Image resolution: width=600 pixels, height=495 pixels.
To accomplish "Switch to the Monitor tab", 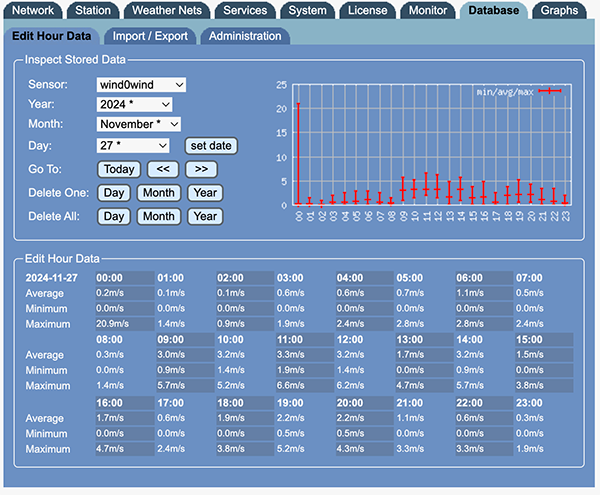I will point(428,10).
